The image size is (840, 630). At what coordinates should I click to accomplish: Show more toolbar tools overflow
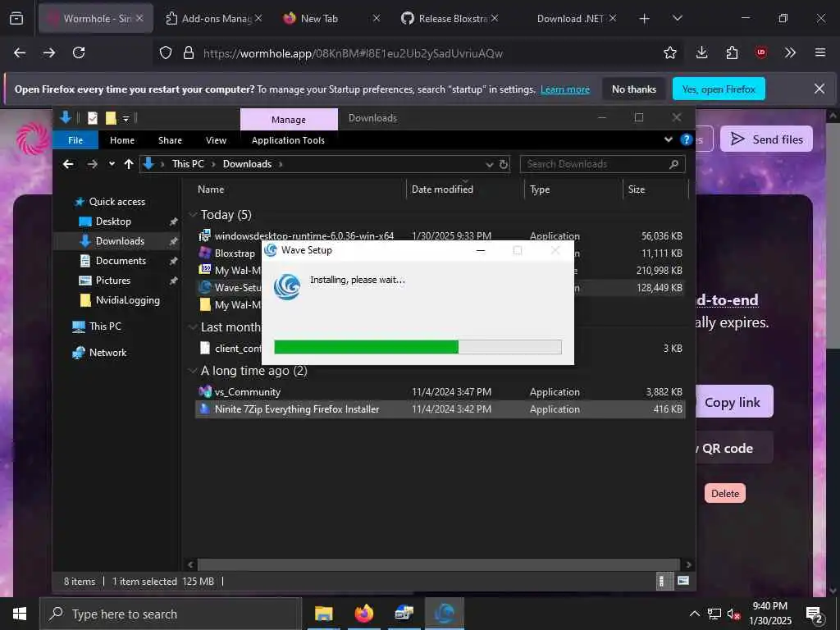790,52
